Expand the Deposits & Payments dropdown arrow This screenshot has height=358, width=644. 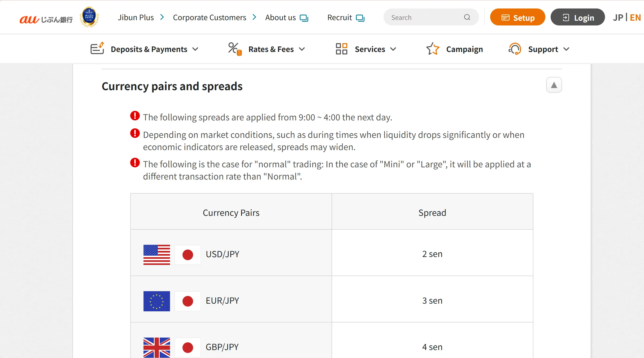pyautogui.click(x=195, y=49)
